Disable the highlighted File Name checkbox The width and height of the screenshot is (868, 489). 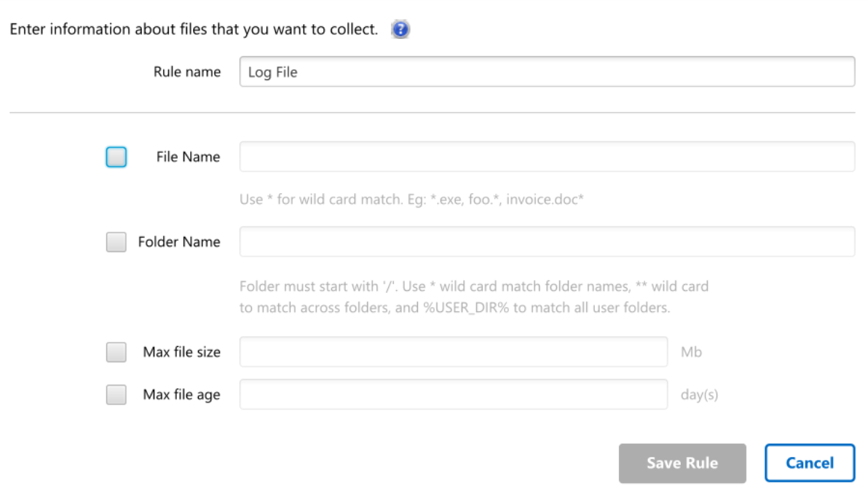(x=116, y=156)
